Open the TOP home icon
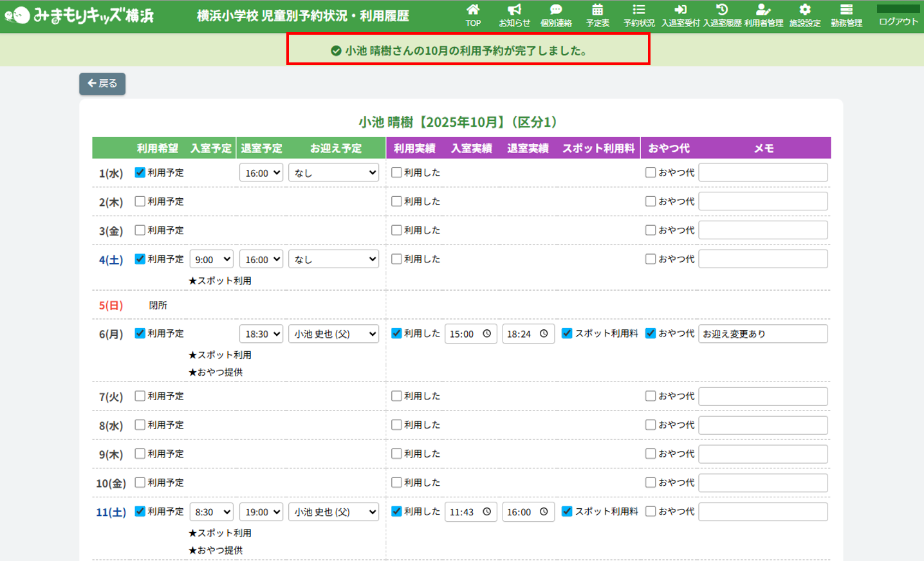 [x=473, y=10]
